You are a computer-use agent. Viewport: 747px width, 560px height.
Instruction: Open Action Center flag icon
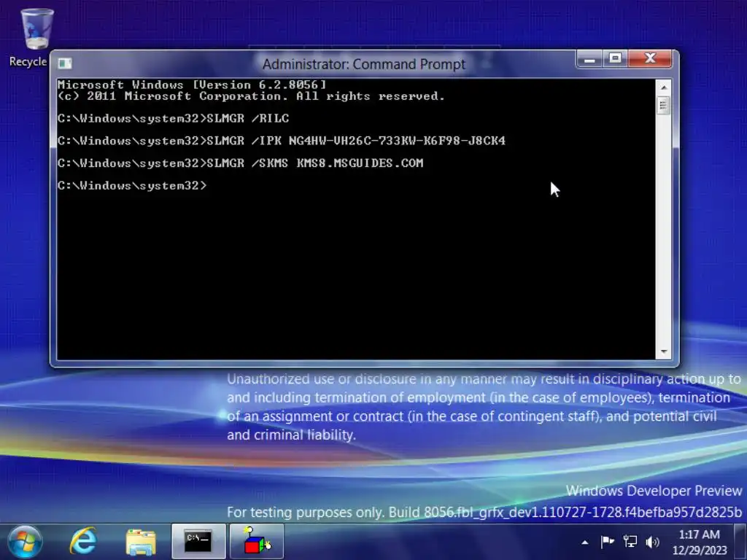point(607,542)
